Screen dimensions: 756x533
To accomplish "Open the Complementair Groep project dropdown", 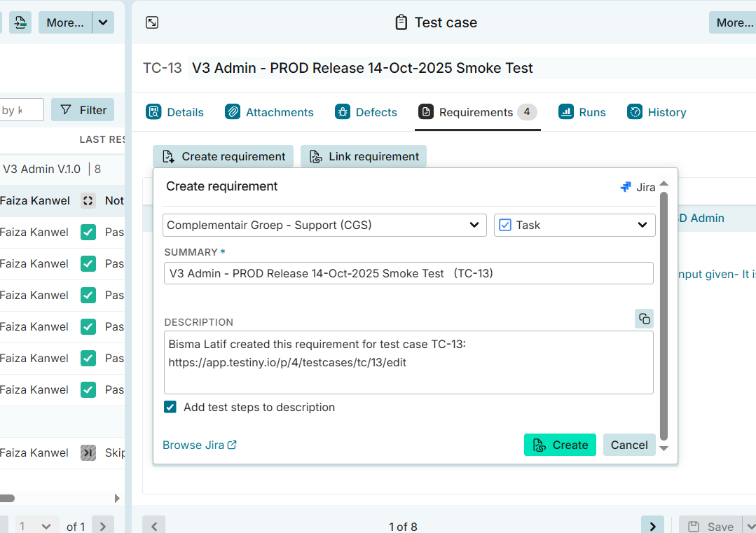I will click(x=324, y=225).
